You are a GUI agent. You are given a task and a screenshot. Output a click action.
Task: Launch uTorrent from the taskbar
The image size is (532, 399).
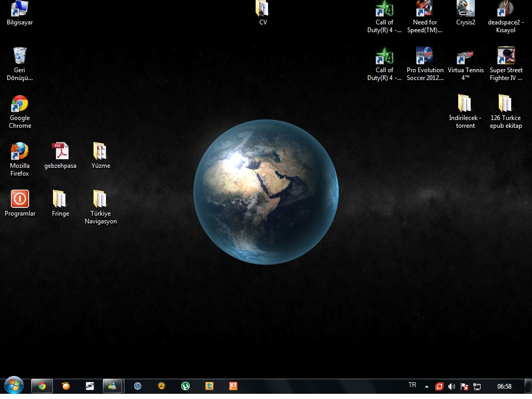click(x=185, y=386)
